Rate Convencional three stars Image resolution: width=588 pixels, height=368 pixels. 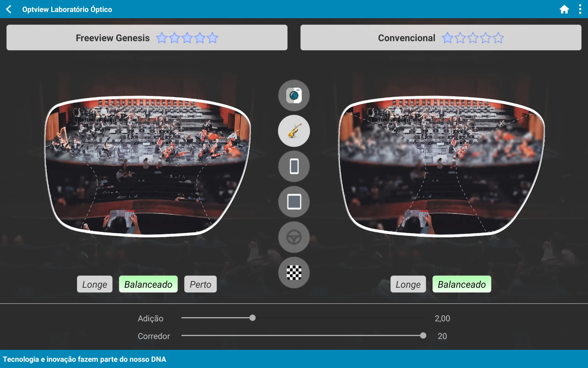click(x=473, y=38)
